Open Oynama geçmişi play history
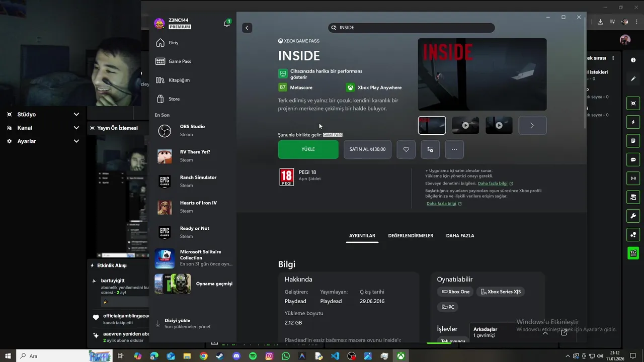This screenshot has width=644, height=362. pyautogui.click(x=193, y=284)
